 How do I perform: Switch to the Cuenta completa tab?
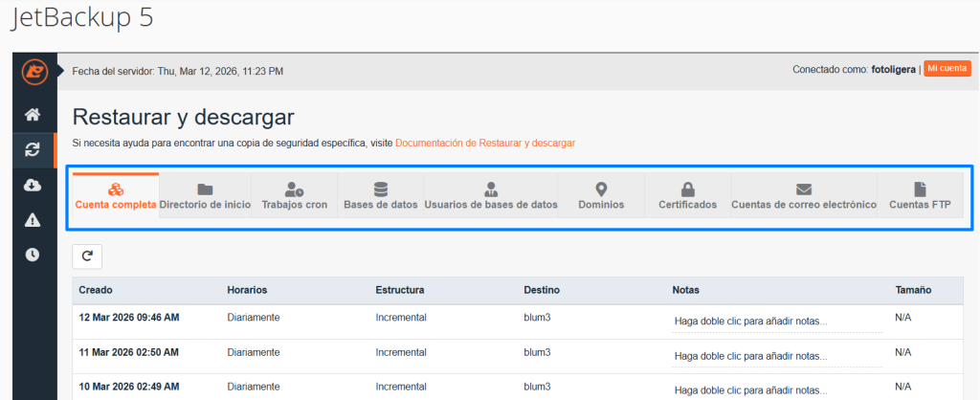pyautogui.click(x=115, y=195)
